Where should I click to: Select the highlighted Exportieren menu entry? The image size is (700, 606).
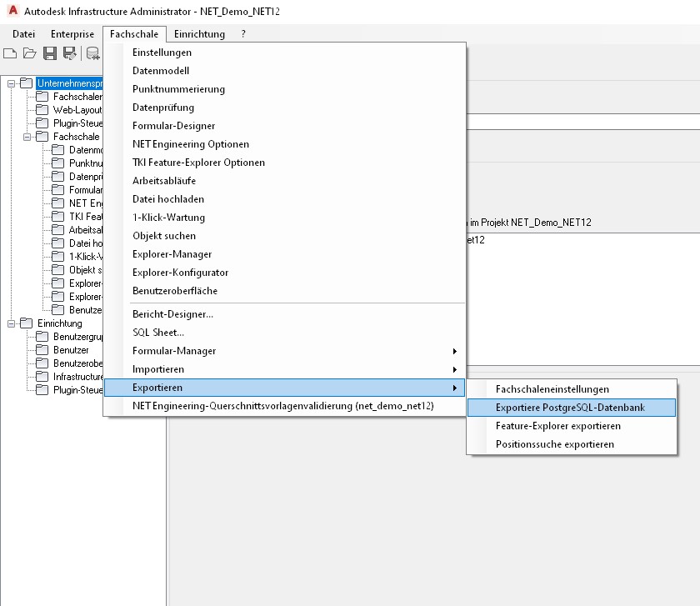[285, 388]
